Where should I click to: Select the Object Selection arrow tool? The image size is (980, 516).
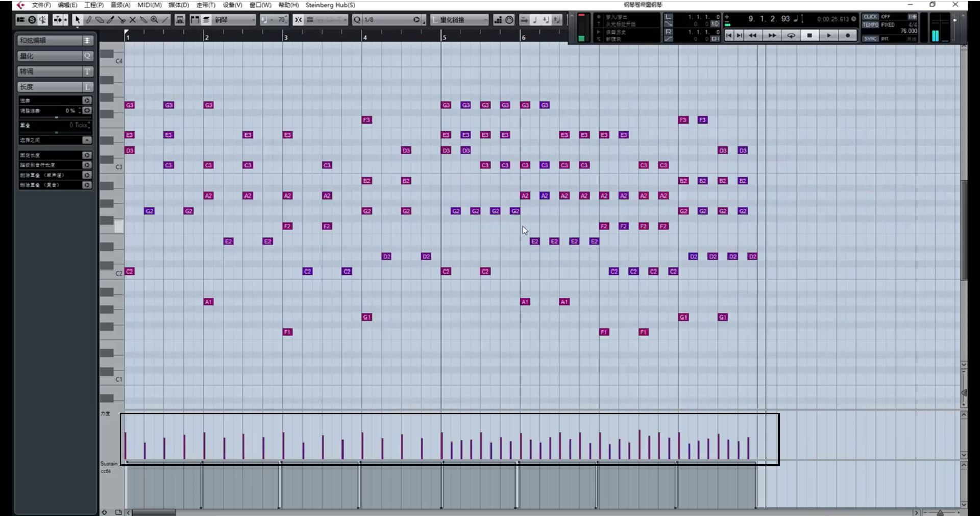click(77, 20)
